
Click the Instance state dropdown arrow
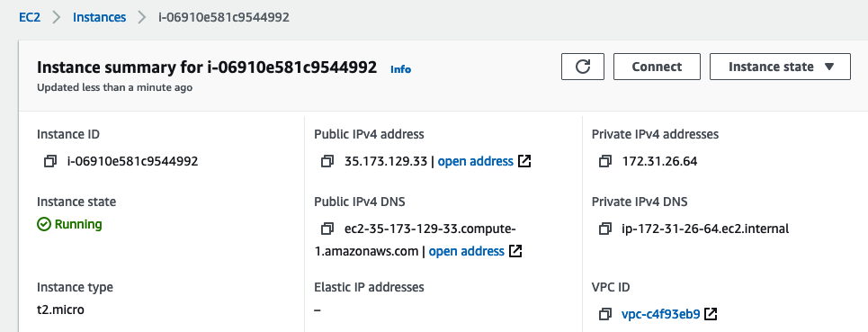[x=828, y=67]
